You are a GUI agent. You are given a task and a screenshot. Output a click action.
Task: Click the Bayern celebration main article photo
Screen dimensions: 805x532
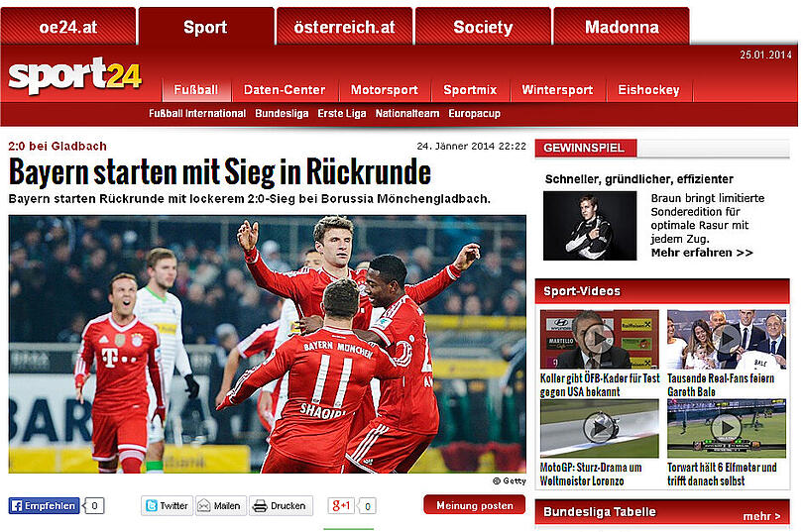(x=267, y=344)
